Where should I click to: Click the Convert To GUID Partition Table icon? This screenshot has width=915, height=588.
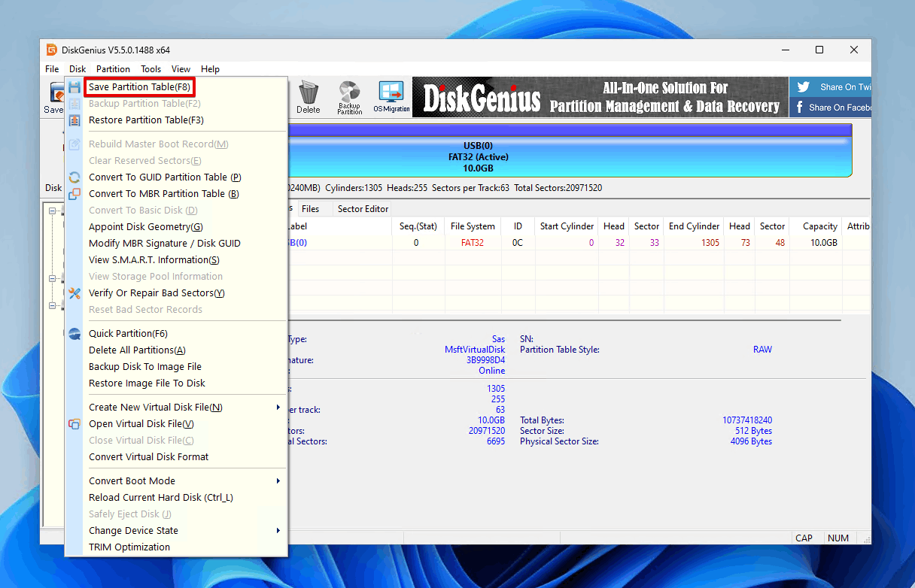click(x=74, y=177)
